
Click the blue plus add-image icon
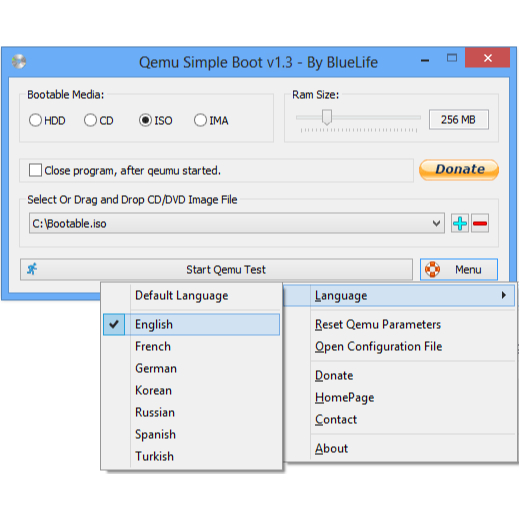pos(460,223)
